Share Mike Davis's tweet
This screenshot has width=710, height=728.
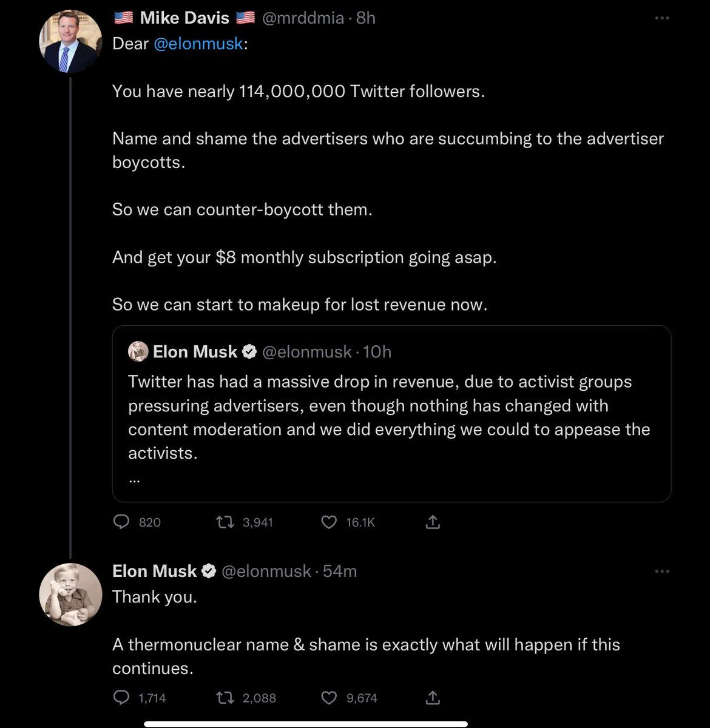[433, 522]
